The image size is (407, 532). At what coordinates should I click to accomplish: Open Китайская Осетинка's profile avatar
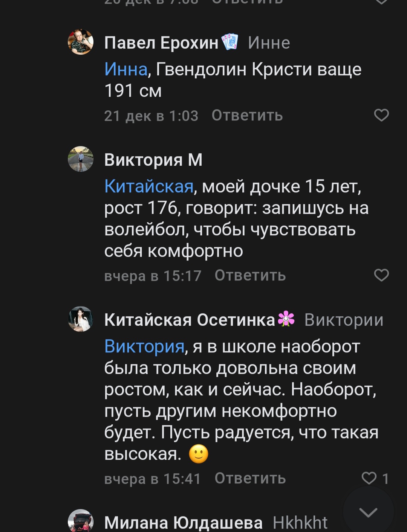(x=81, y=319)
